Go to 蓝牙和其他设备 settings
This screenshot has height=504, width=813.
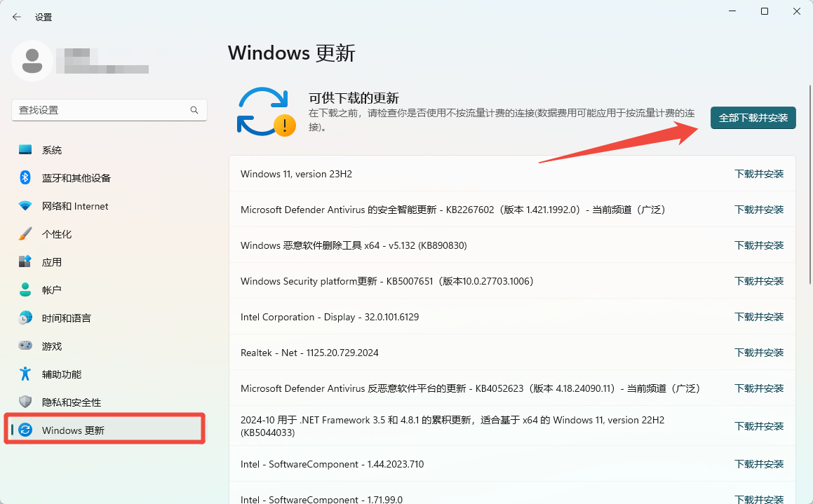click(109, 177)
